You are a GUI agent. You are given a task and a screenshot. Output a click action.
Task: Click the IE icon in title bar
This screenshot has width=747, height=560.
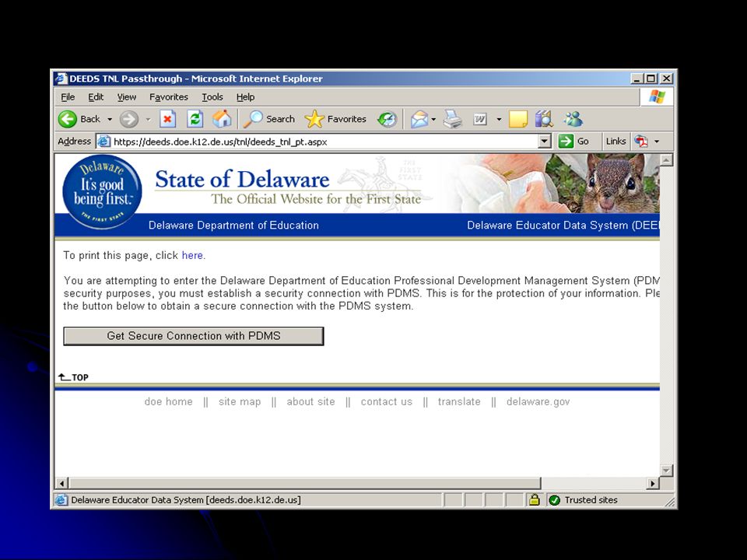[x=61, y=79]
